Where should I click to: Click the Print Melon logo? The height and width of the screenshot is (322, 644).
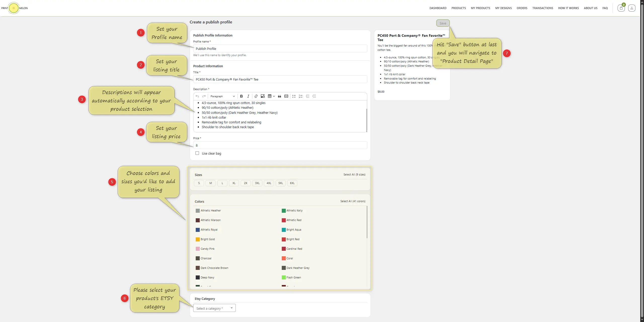(x=14, y=8)
